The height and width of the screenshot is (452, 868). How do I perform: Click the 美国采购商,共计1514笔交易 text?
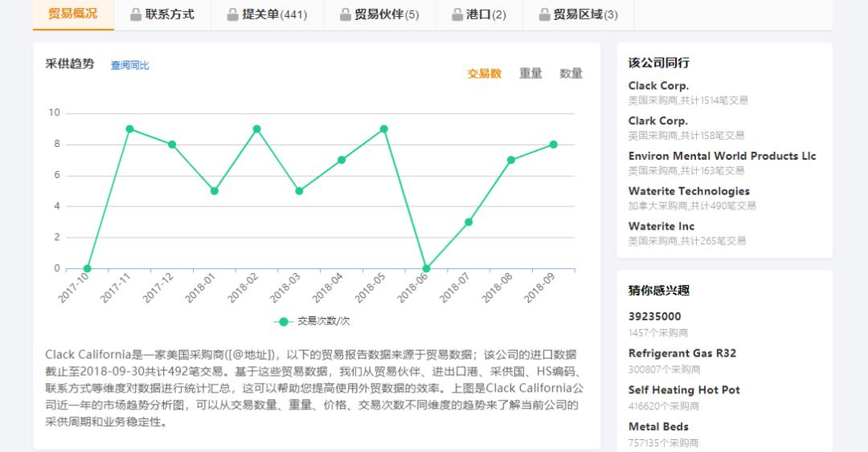tap(687, 100)
